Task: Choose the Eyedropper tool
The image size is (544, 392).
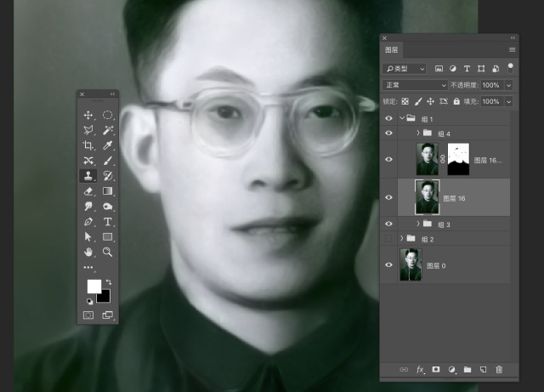Action: pyautogui.click(x=108, y=145)
